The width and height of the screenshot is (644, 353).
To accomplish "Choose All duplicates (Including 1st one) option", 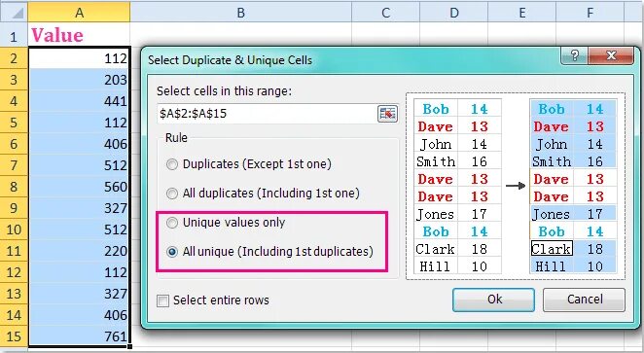I will tap(172, 194).
